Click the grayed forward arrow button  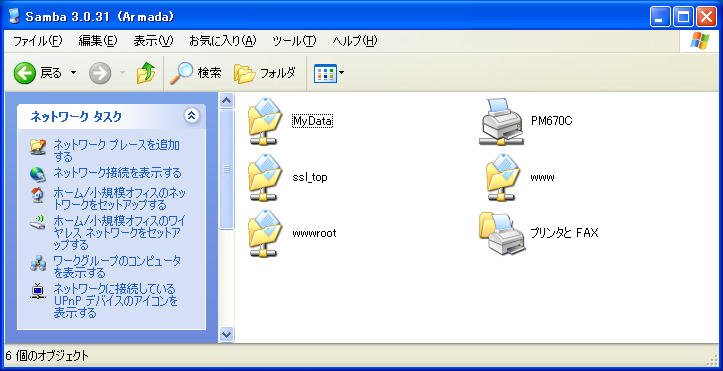point(100,73)
